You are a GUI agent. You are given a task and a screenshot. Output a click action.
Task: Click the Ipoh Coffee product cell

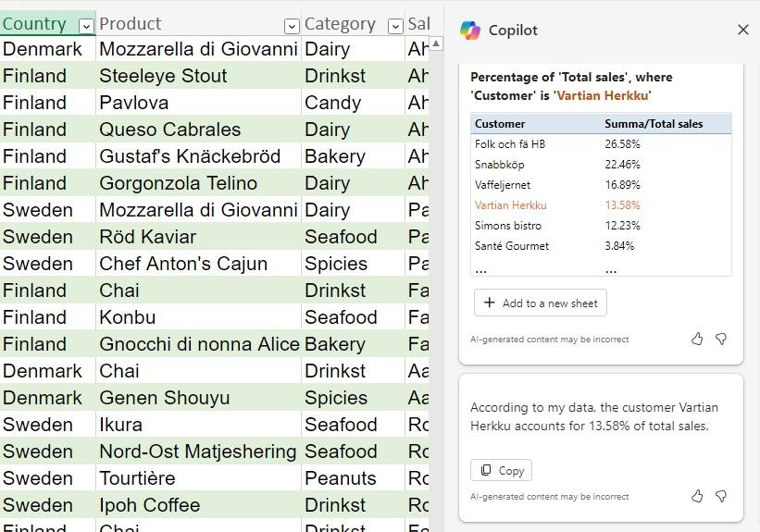tap(150, 505)
